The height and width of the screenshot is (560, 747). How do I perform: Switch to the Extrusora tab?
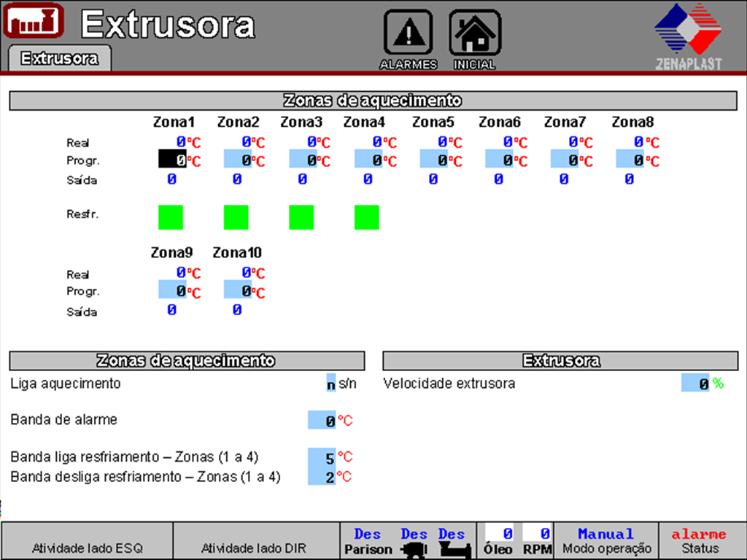[59, 58]
